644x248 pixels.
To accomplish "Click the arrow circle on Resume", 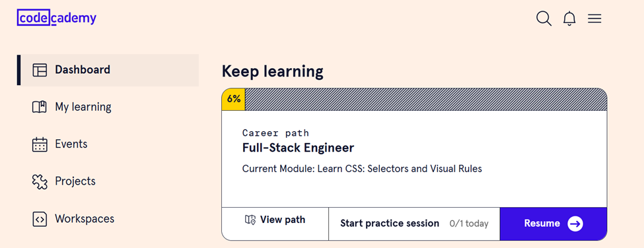I will tap(575, 224).
